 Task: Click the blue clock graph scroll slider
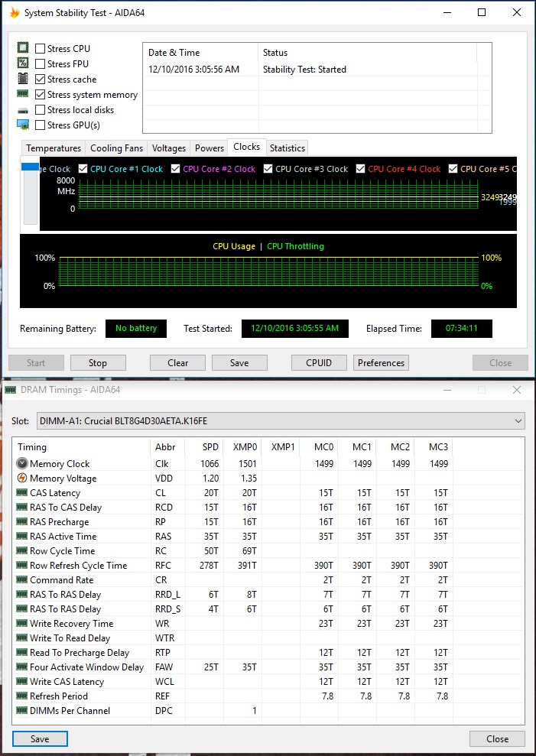click(x=31, y=167)
